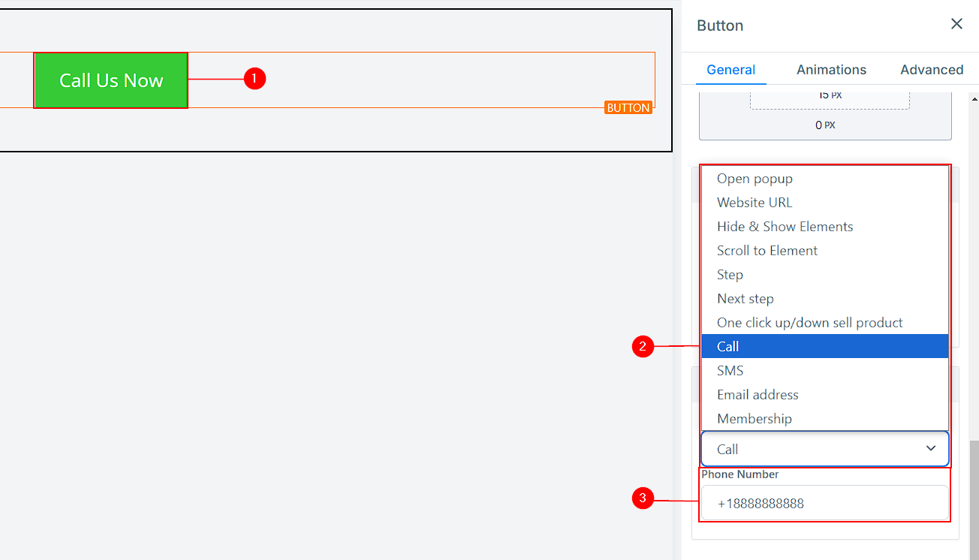Select 'Email address' action option
This screenshot has height=560, width=979.
(758, 395)
